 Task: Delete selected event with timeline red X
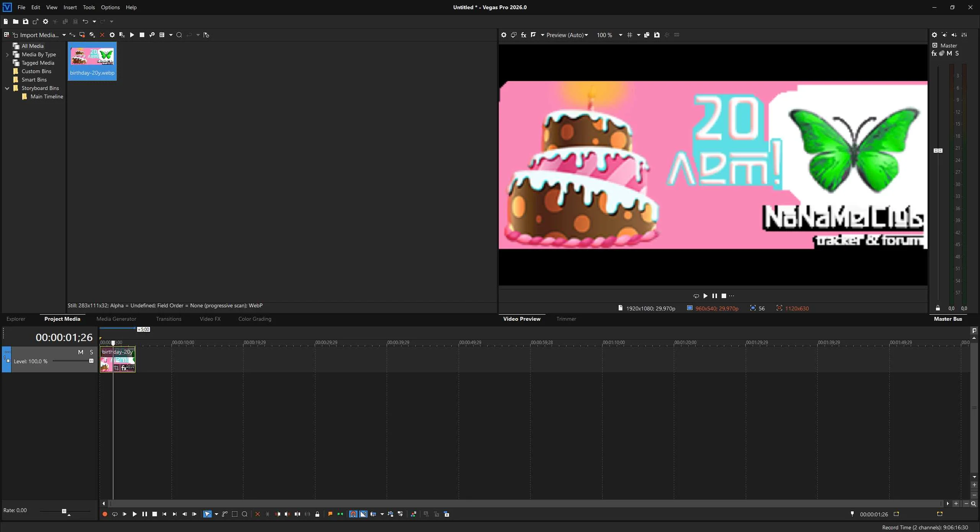(258, 514)
